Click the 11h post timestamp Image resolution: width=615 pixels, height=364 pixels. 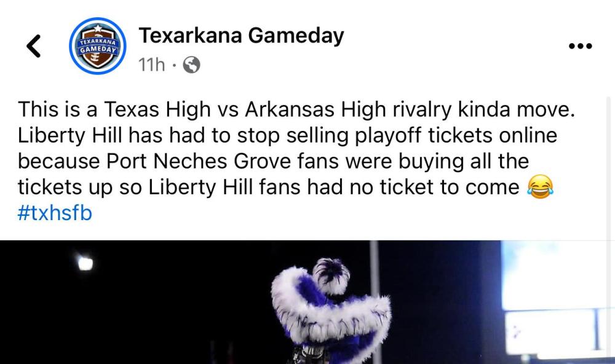pyautogui.click(x=151, y=65)
